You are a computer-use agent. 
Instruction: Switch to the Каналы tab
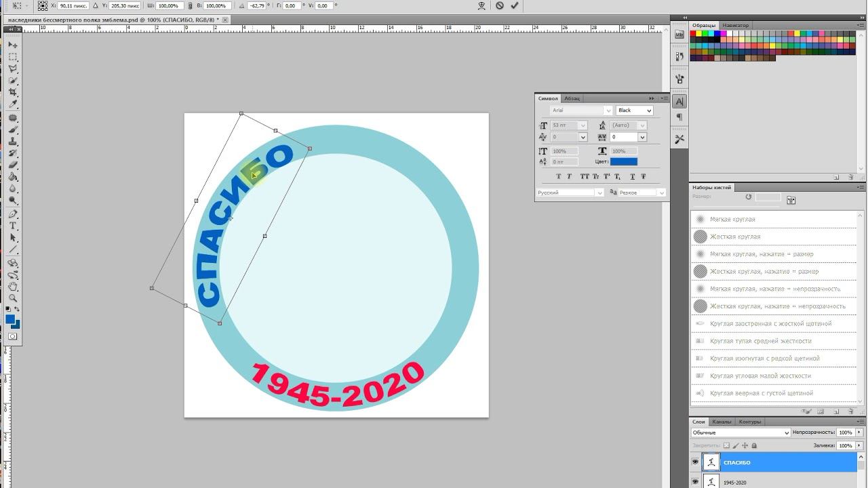click(x=722, y=422)
